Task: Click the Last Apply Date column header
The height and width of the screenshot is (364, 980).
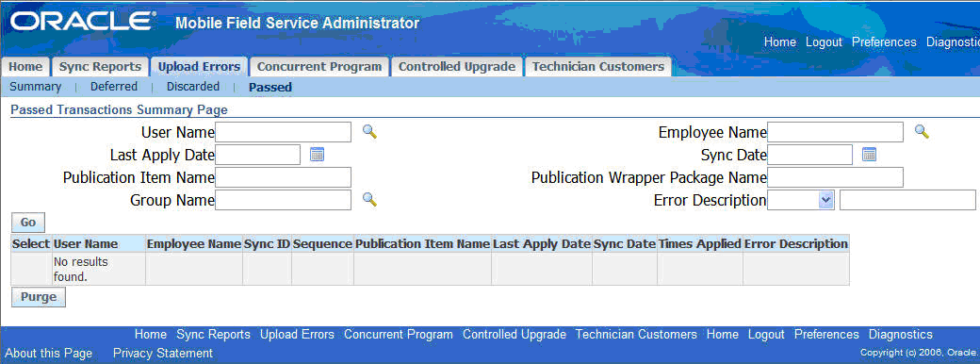Action: tap(542, 244)
